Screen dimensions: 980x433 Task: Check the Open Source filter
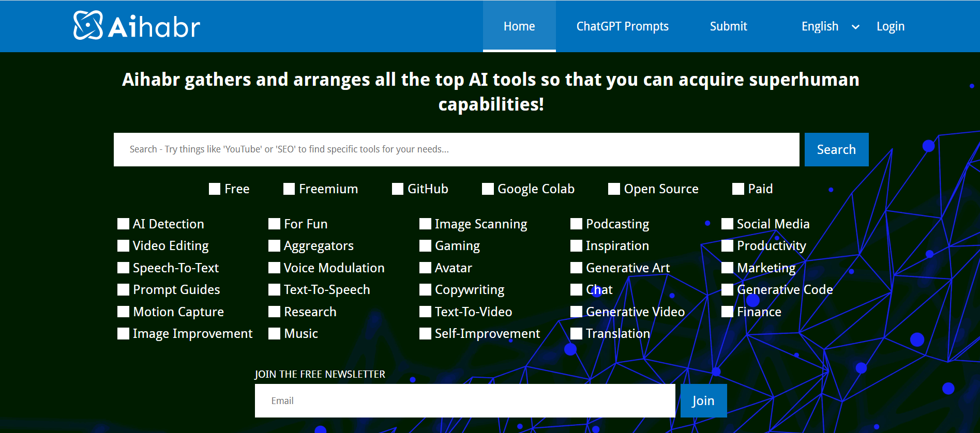[x=614, y=189]
